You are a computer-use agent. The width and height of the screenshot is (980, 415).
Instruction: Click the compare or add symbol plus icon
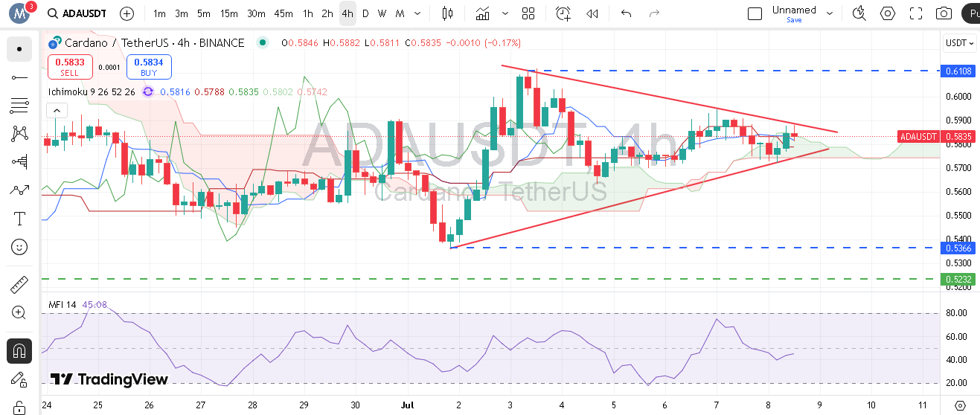[127, 13]
